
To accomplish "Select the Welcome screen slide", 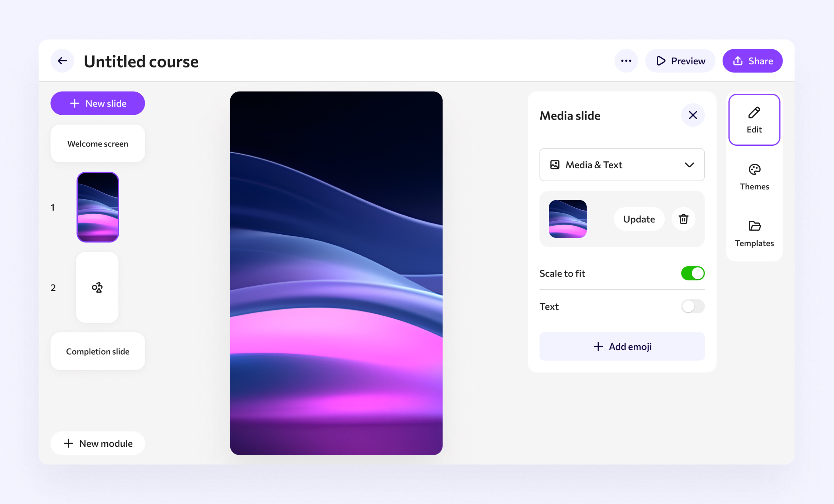I will coord(98,143).
